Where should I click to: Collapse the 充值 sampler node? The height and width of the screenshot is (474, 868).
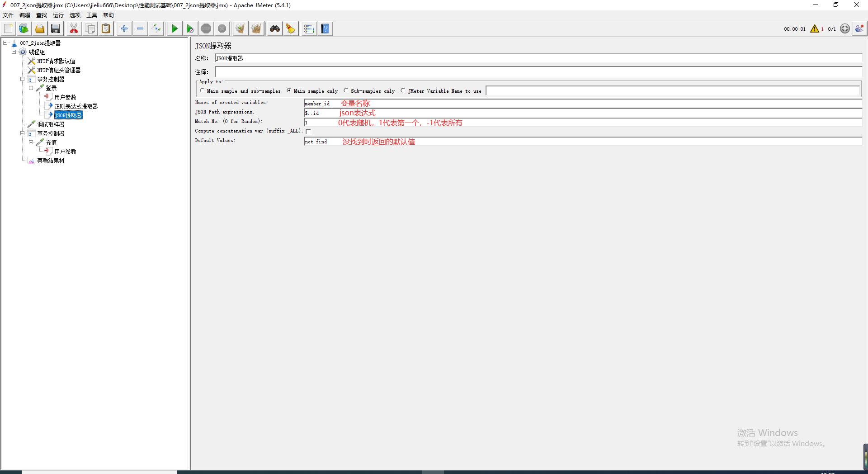pos(31,142)
